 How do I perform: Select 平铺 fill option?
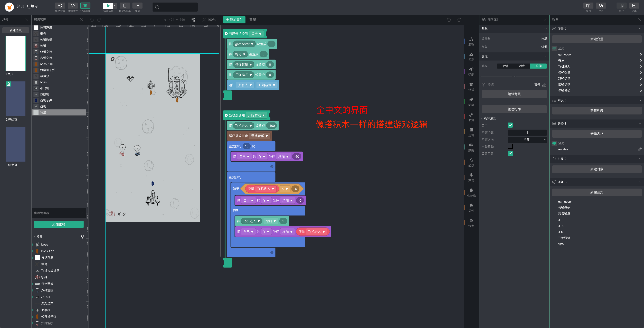tap(505, 66)
